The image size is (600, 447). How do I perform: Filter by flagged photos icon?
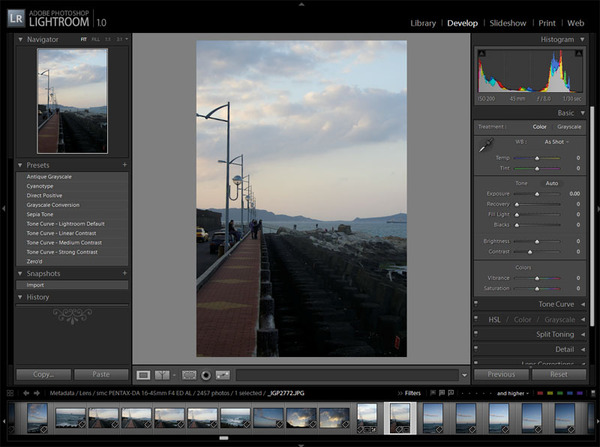[433, 393]
